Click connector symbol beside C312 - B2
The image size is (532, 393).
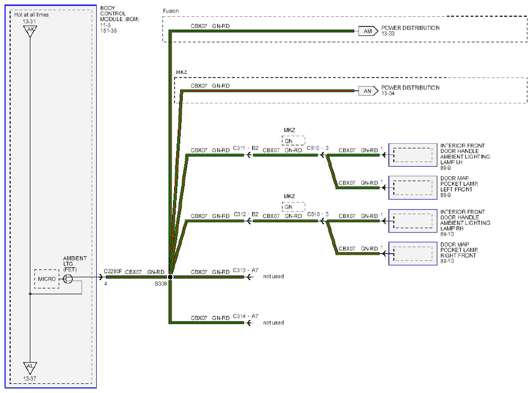pyautogui.click(x=249, y=221)
